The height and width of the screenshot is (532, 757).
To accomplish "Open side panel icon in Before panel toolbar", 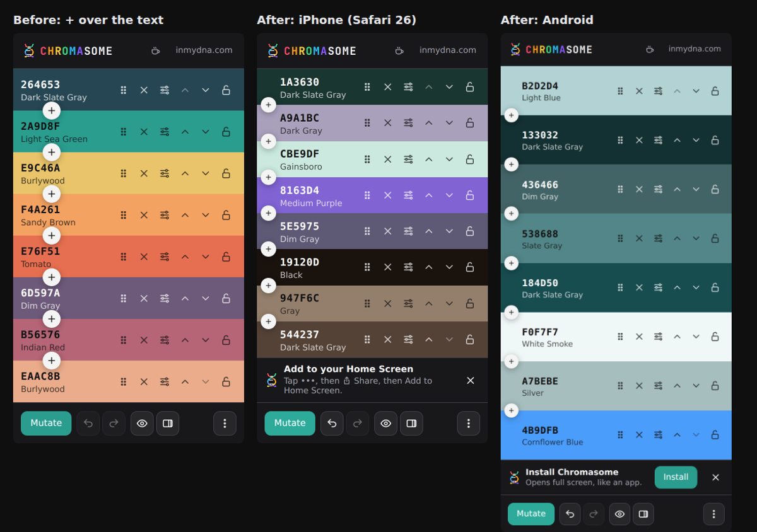I will coord(168,424).
